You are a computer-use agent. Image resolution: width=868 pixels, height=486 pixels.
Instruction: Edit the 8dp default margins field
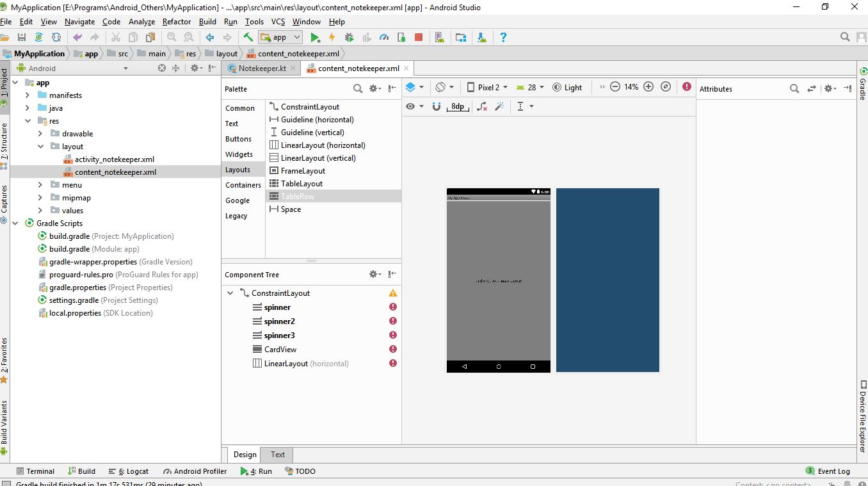point(458,106)
